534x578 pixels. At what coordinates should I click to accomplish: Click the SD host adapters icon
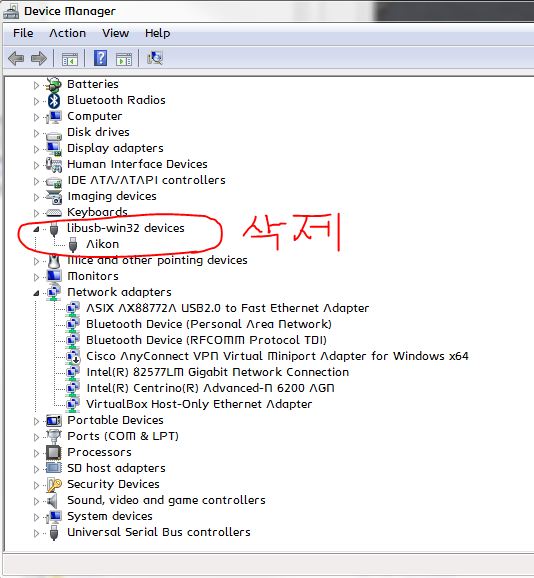[x=54, y=469]
